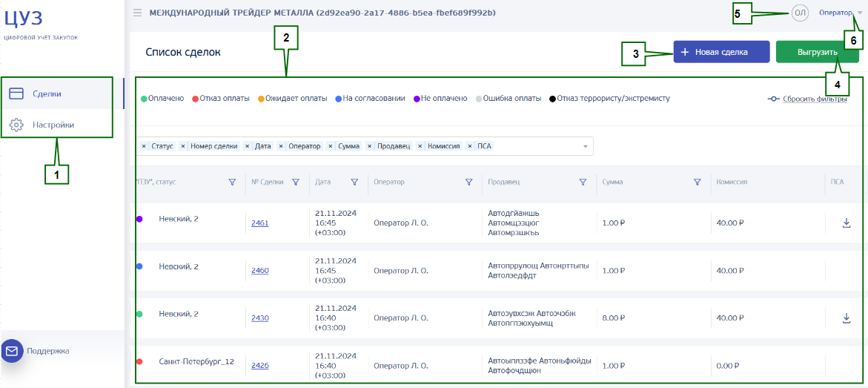This screenshot has width=868, height=388.
Task: Open filter for Сумма column
Action: click(x=698, y=182)
